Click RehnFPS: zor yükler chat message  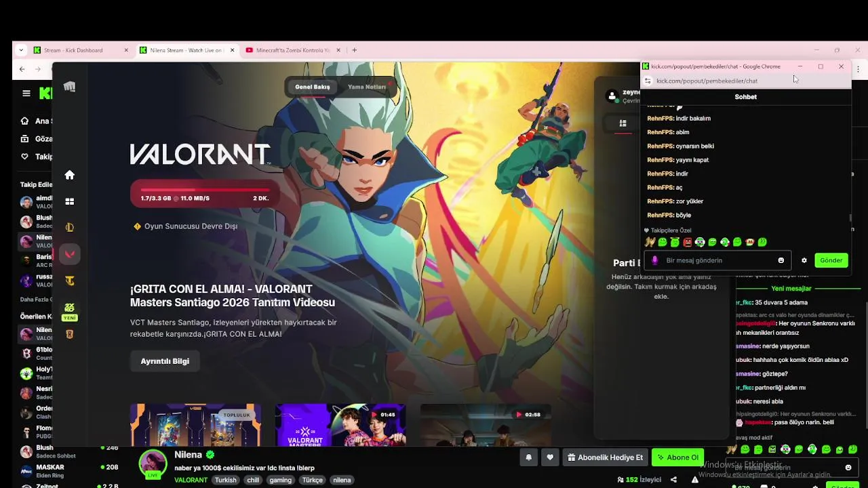675,201
